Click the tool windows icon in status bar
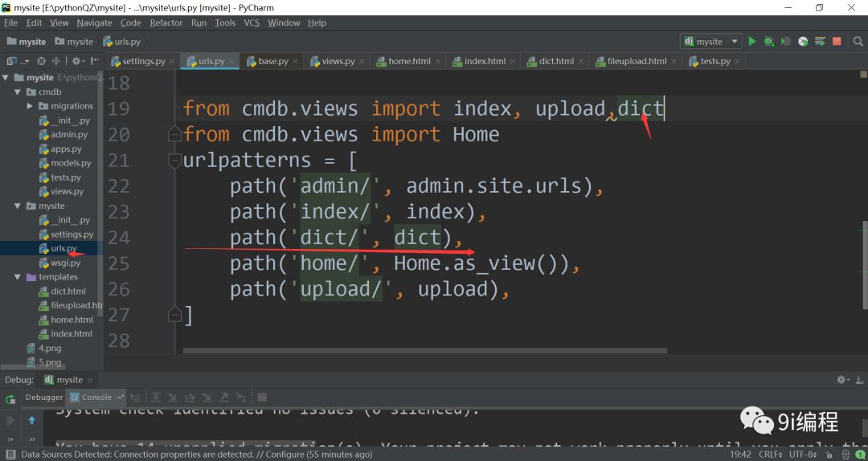868x461 pixels. [x=10, y=455]
